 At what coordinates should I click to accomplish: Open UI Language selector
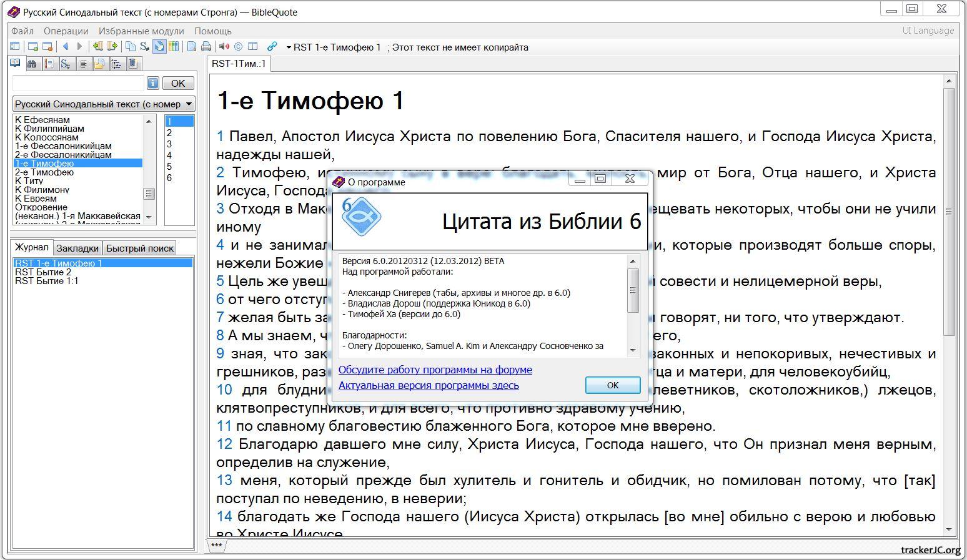[x=928, y=31]
